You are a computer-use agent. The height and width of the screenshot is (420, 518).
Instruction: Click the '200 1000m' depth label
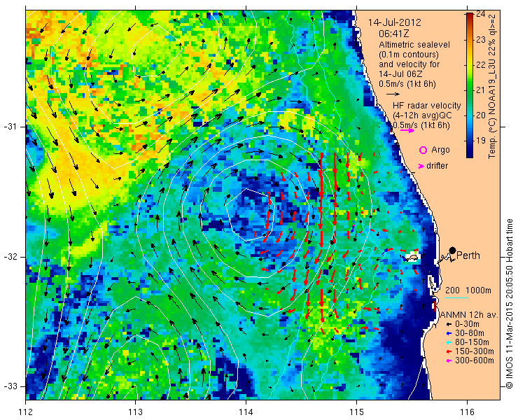468,290
